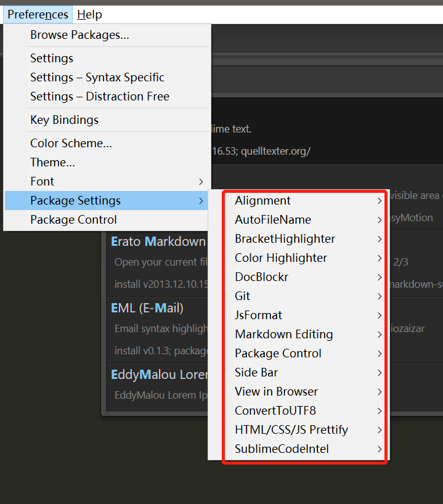This screenshot has height=504, width=443.
Task: Select Erato Markdown package in the list
Action: [158, 242]
